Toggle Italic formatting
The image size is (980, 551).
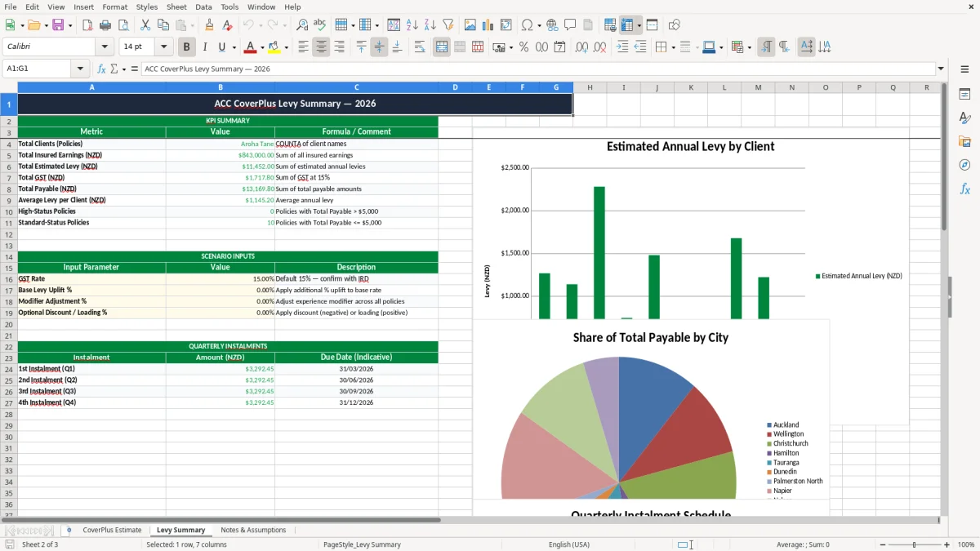click(x=205, y=47)
